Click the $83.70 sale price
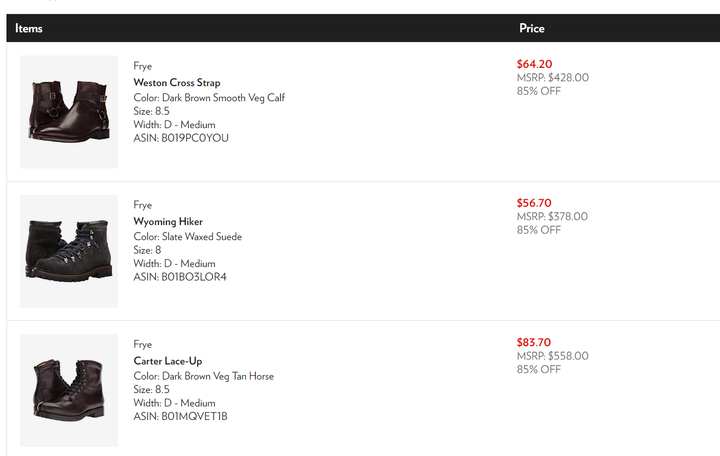 point(534,343)
